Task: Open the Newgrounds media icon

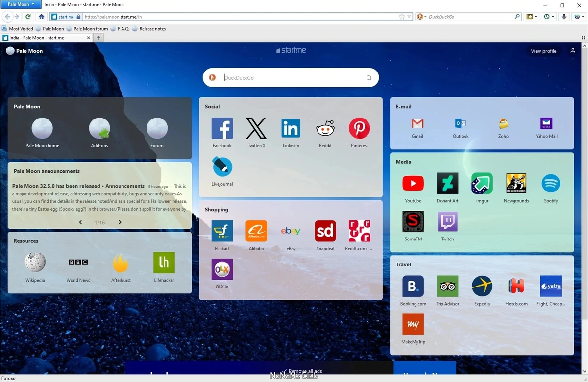Action: (x=516, y=183)
